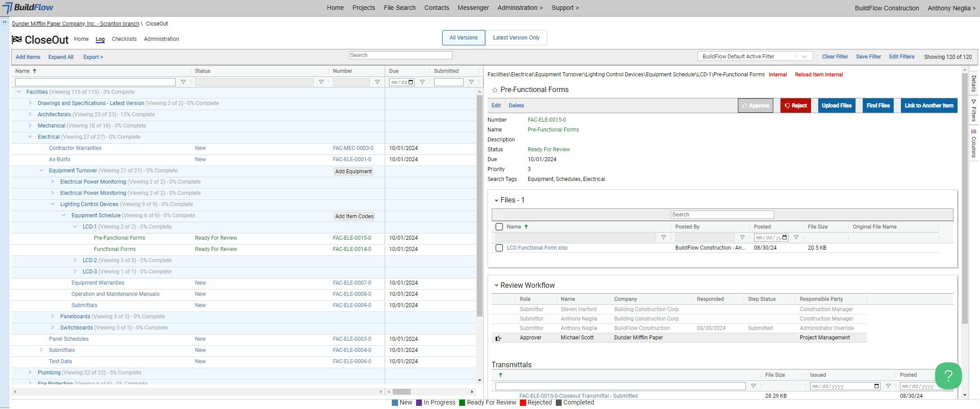Toggle the select-all files checkbox

coord(499,227)
